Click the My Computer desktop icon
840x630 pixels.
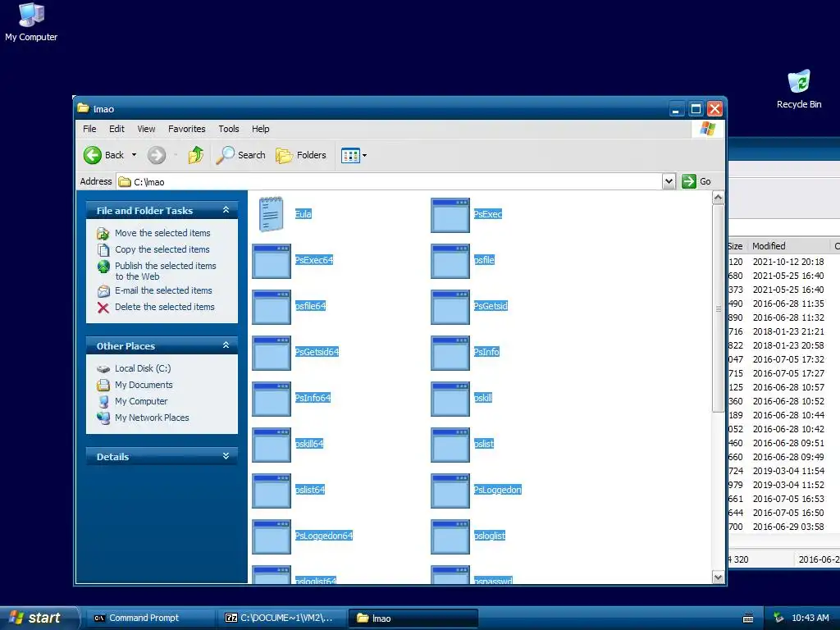(x=31, y=22)
